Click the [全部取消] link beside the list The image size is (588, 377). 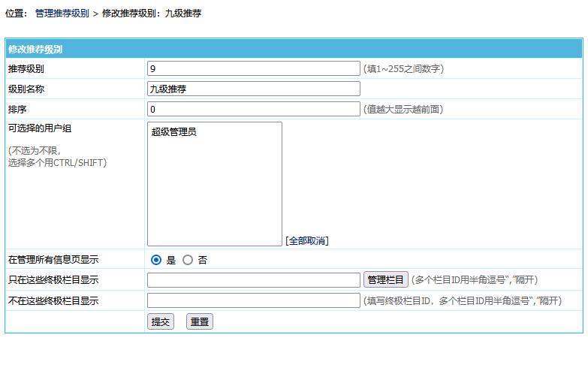coord(307,241)
